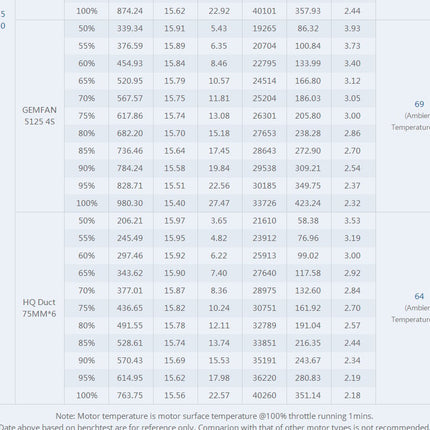This screenshot has height=430, width=430.
Task: Click the motor temperature note text
Action: [x=214, y=416]
